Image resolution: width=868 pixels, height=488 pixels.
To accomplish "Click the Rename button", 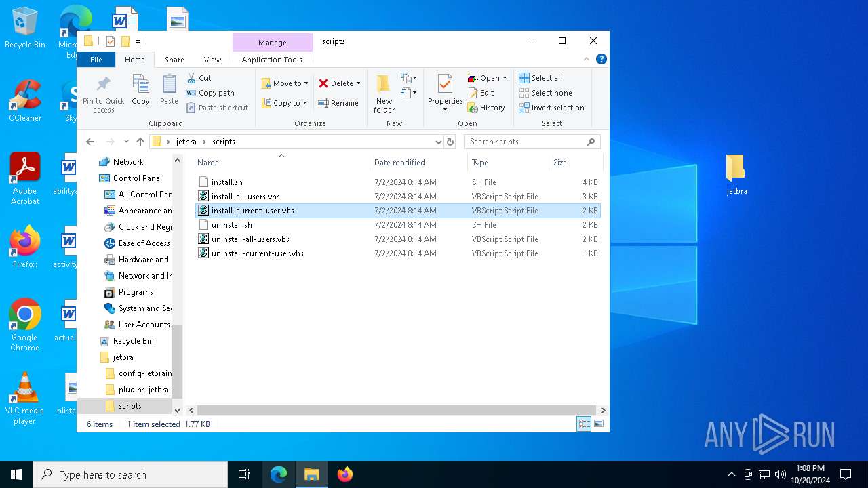I will (x=338, y=103).
